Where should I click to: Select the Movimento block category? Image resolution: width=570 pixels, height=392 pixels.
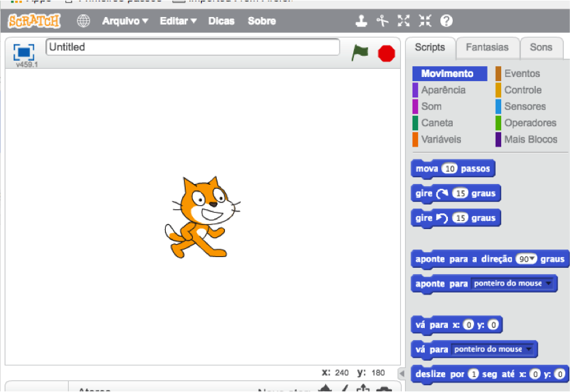[x=450, y=74]
